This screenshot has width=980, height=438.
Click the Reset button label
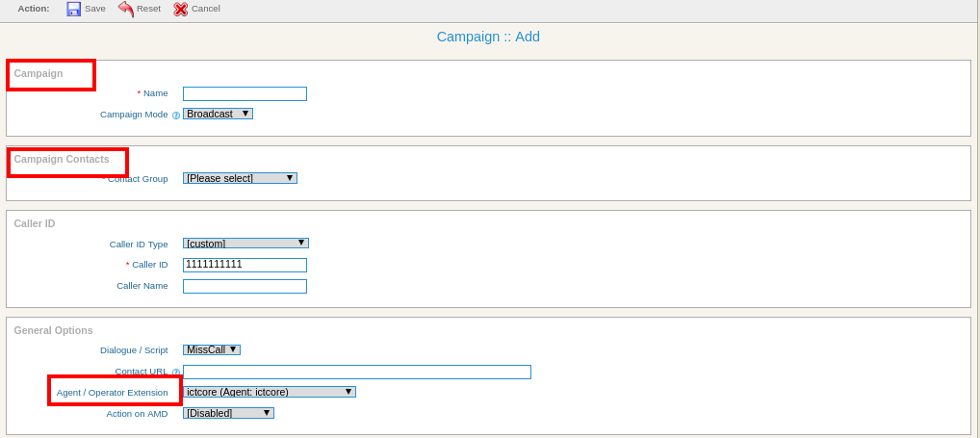click(x=149, y=9)
